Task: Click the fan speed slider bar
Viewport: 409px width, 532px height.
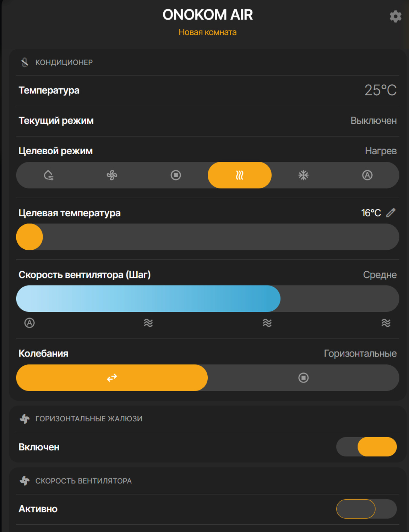Action: pyautogui.click(x=208, y=299)
